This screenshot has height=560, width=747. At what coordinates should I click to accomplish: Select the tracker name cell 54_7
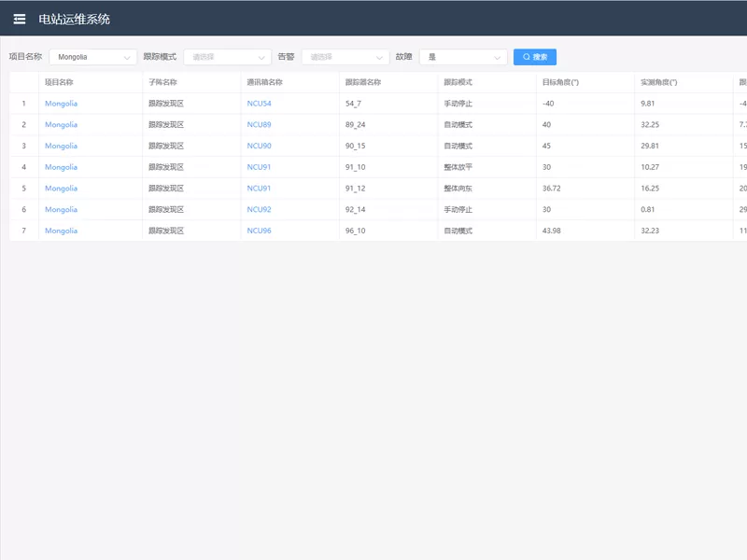[353, 104]
